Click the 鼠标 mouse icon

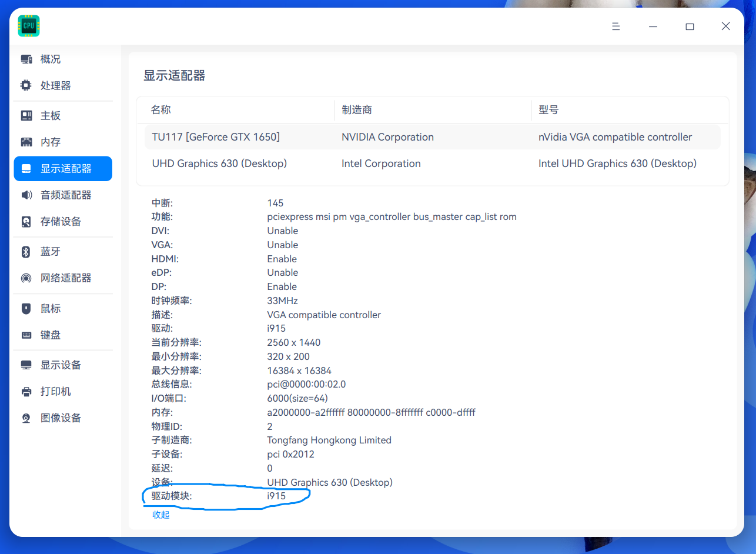click(x=26, y=309)
